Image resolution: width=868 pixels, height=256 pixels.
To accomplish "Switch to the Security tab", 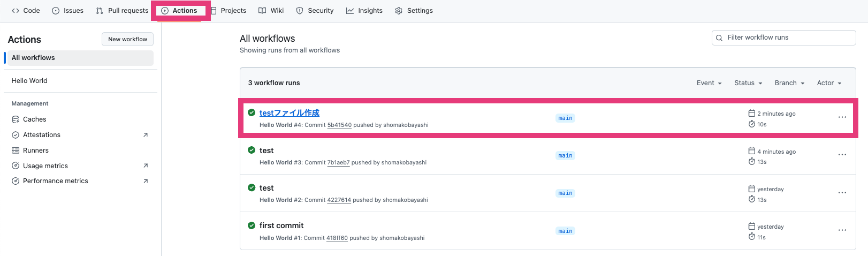I will 315,11.
